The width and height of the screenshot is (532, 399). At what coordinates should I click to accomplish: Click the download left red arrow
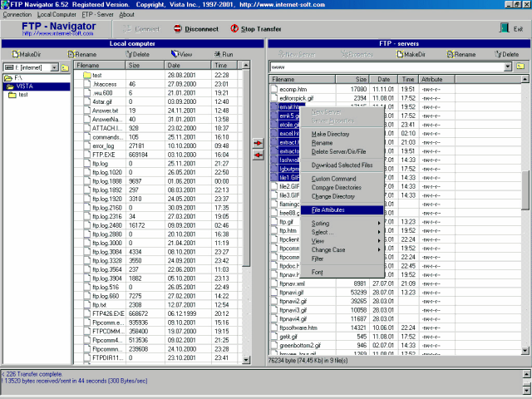click(259, 155)
